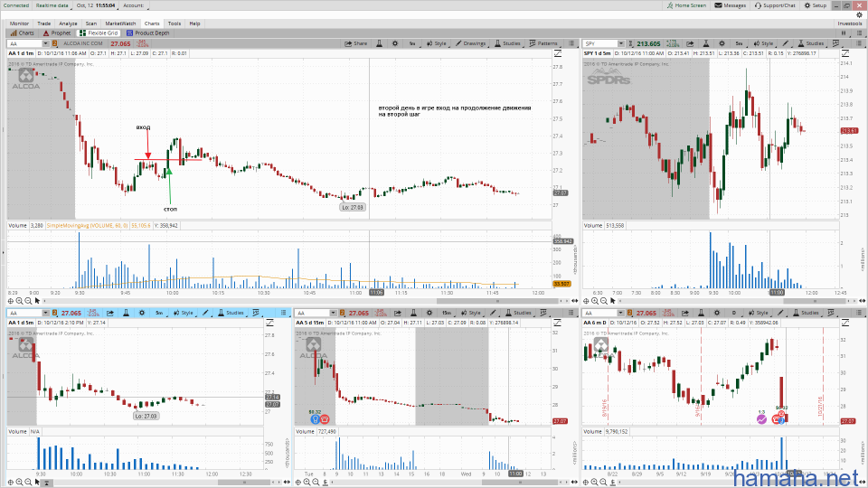This screenshot has width=868, height=488.
Task: Zoom in on the AA 1m chart
Action: (19, 301)
